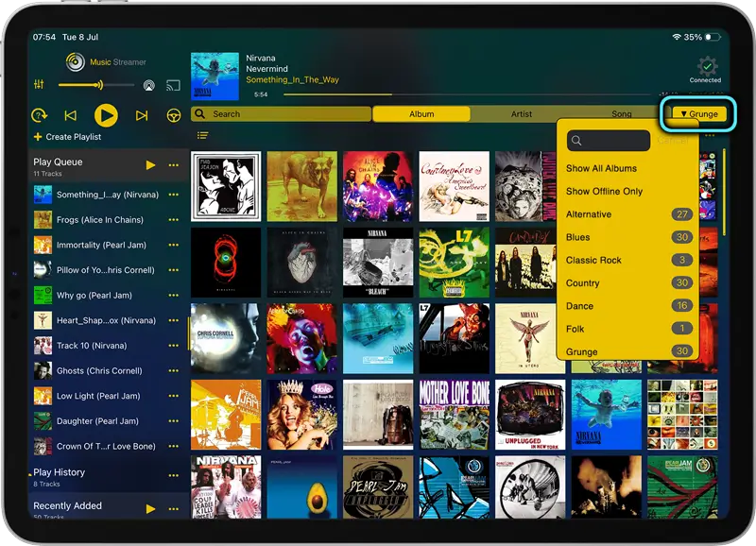Screen dimensions: 756x546
Task: Open options for Daughter (Pearl Jam)
Action: pyautogui.click(x=174, y=420)
